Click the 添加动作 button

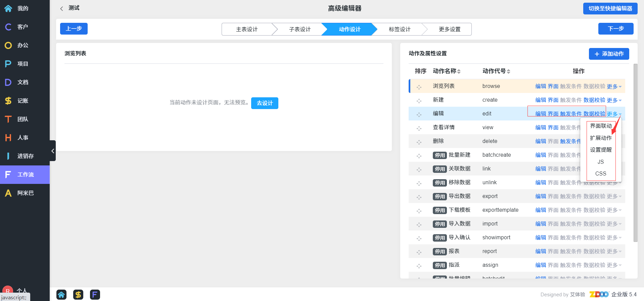(609, 54)
